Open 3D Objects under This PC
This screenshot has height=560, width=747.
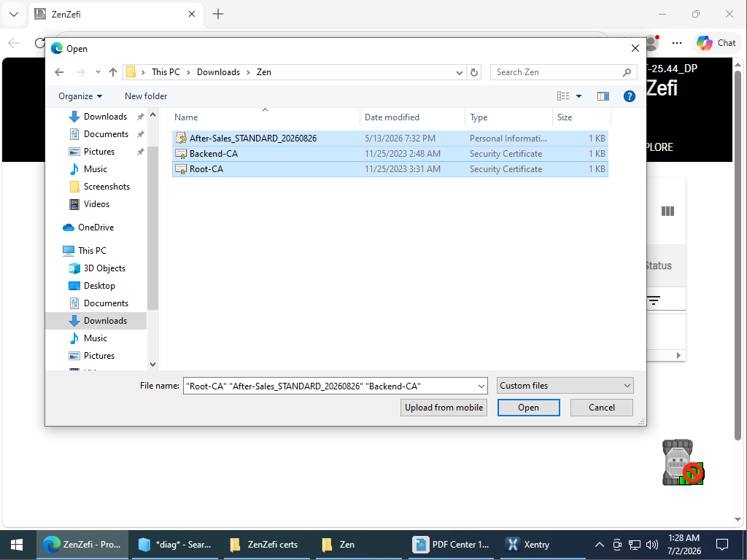[104, 268]
